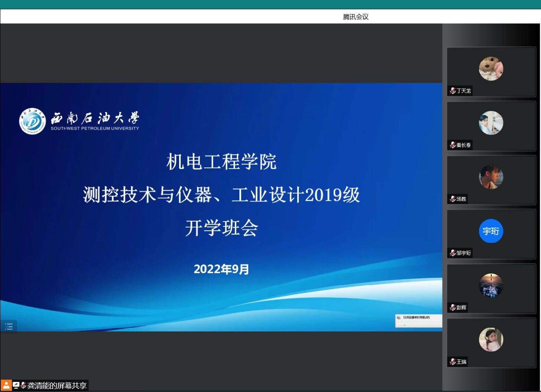Viewport: 541px width, 392px height.
Task: Click the 龚清能的屏幕共享 label
Action: 57,386
